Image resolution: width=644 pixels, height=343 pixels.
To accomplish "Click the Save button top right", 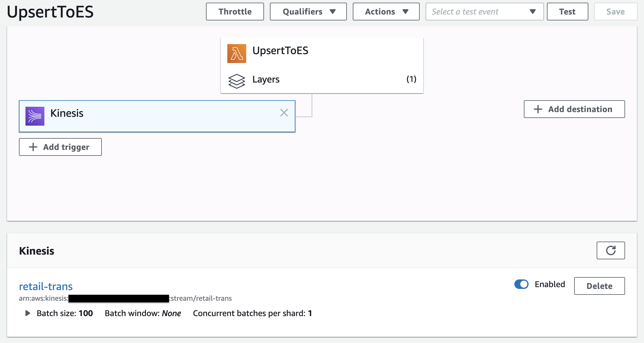I will pyautogui.click(x=616, y=12).
